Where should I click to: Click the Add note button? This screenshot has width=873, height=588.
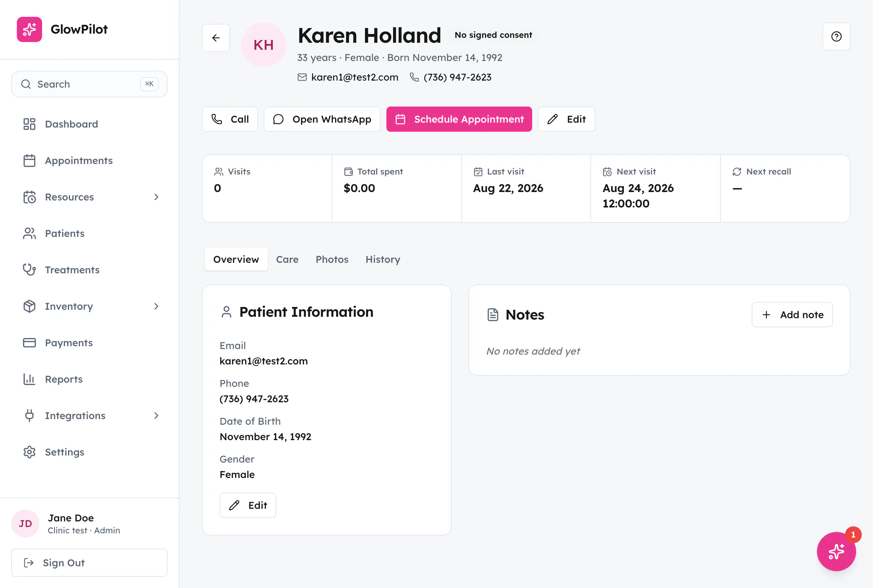[792, 315]
